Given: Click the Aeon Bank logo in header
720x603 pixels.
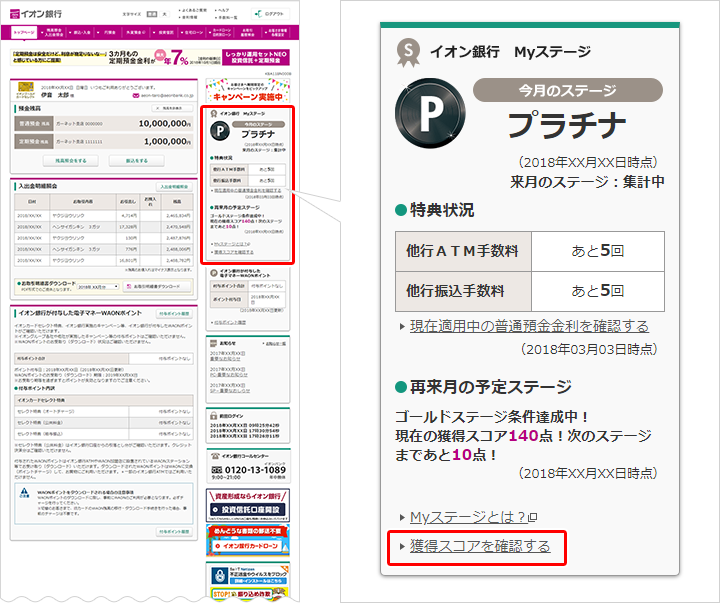Looking at the screenshot, I should [x=36, y=14].
